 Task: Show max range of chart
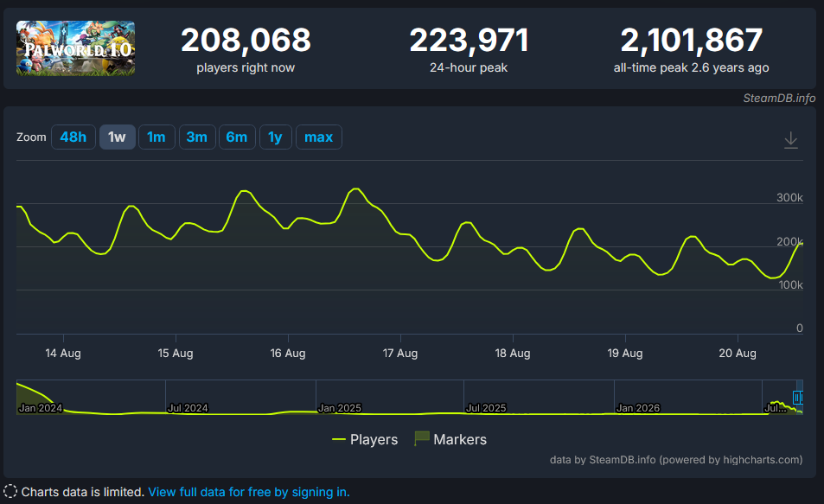point(318,137)
